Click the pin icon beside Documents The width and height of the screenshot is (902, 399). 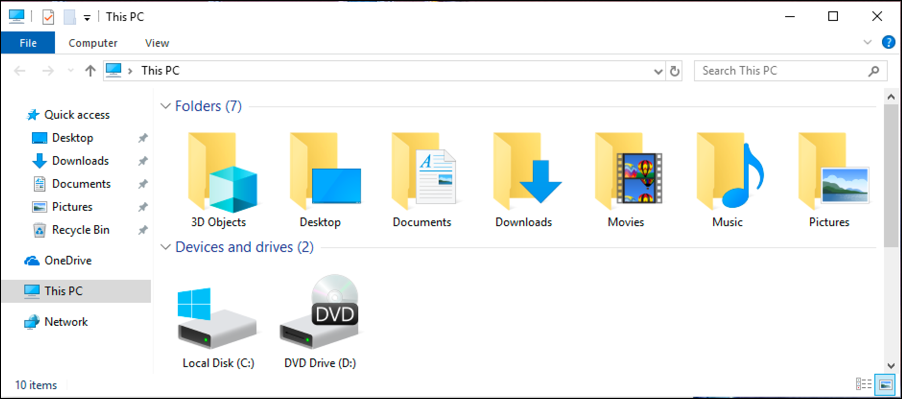pos(143,184)
